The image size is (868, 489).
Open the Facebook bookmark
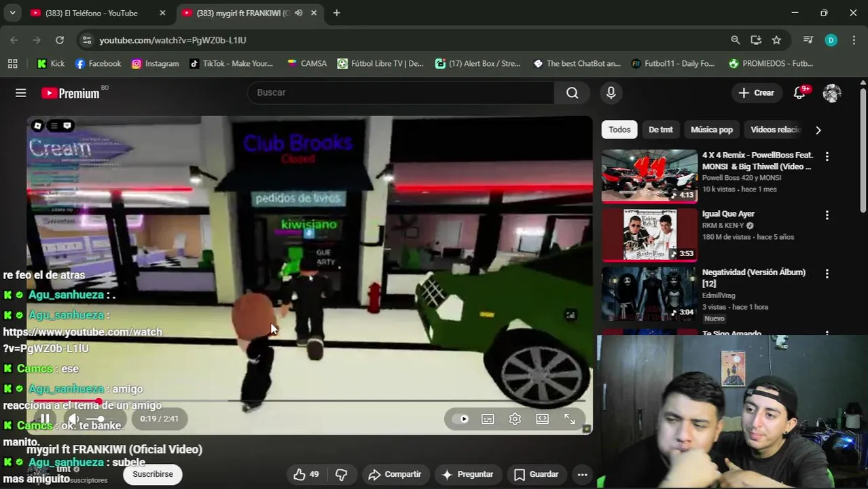[98, 63]
